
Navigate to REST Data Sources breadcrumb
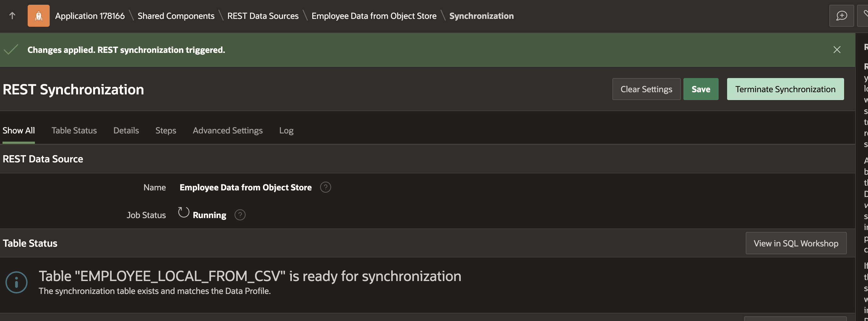(263, 16)
